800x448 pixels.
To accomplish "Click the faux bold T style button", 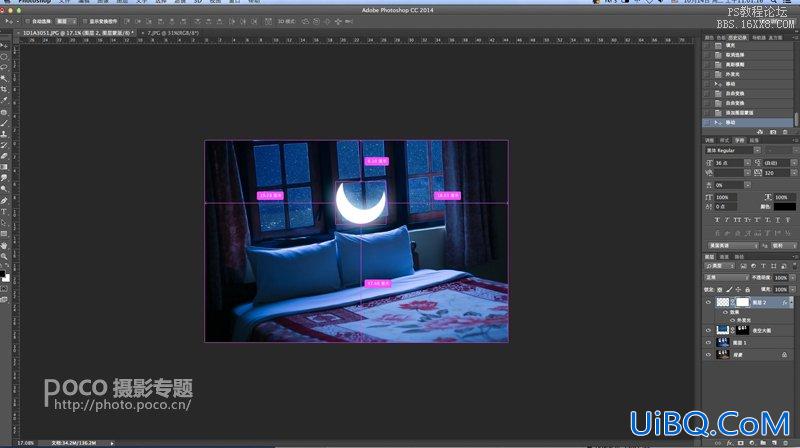I will tap(717, 220).
